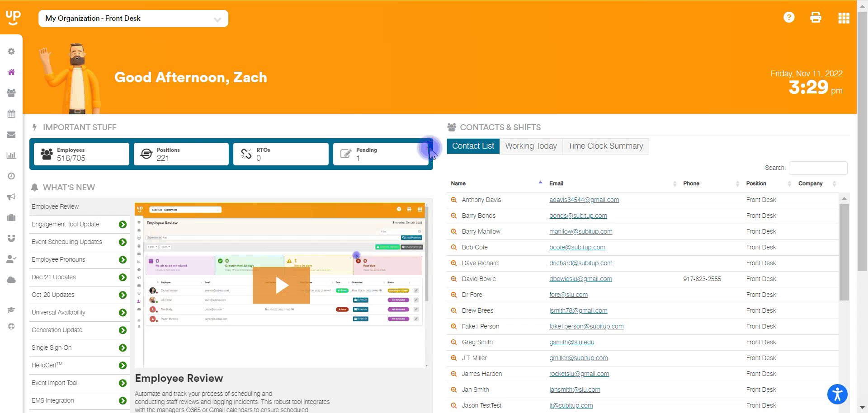The width and height of the screenshot is (868, 413).
Task: Expand the Engagement Tool Update entry
Action: pyautogui.click(x=122, y=224)
